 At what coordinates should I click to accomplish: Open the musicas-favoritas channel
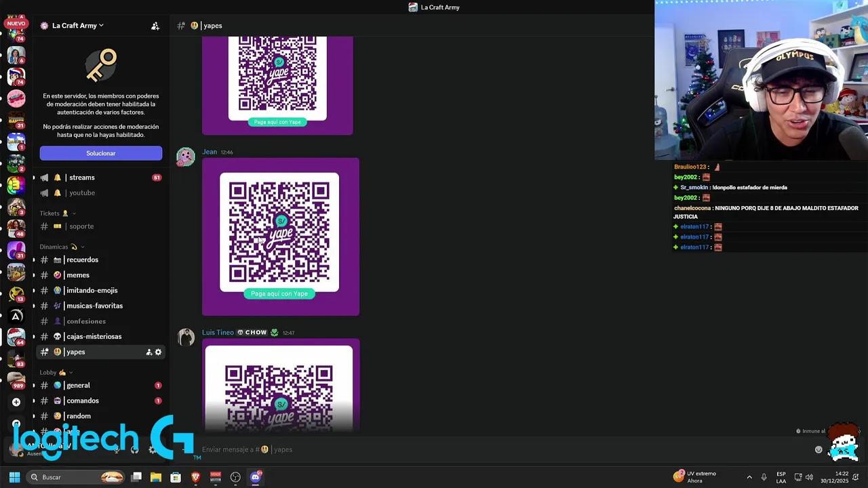tap(99, 306)
